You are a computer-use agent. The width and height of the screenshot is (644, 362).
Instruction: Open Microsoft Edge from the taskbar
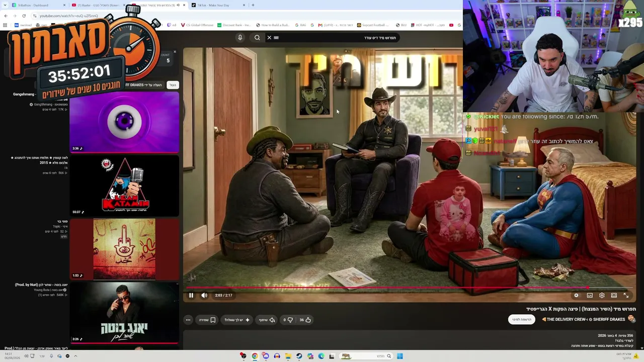(x=321, y=356)
